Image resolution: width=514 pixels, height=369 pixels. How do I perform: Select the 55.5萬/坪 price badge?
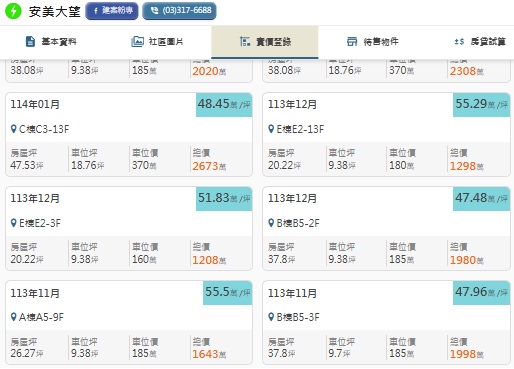(228, 293)
